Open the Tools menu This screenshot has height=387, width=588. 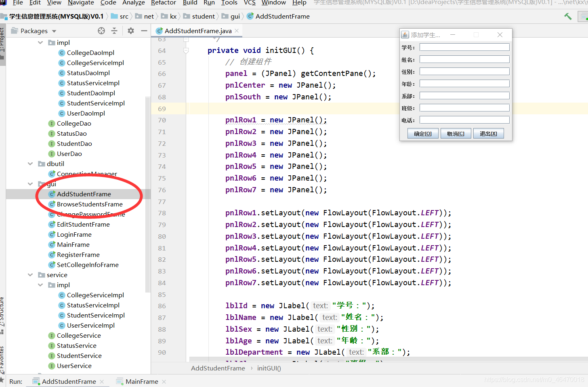tap(229, 3)
